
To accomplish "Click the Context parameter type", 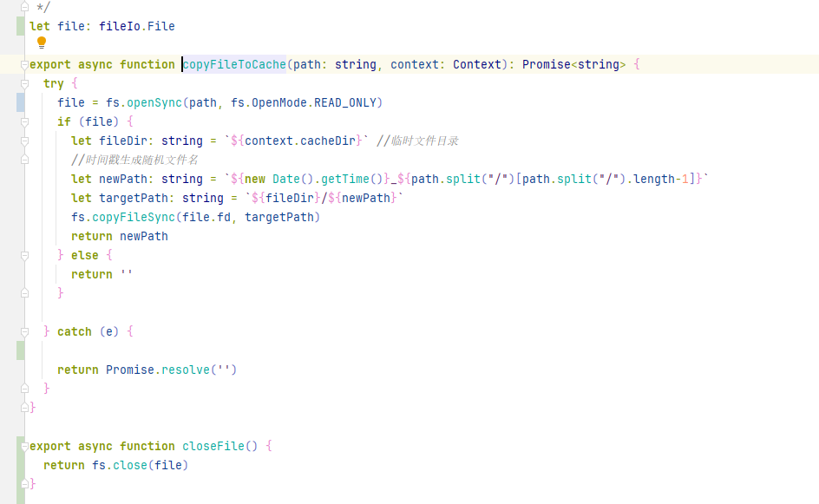I will tap(477, 65).
